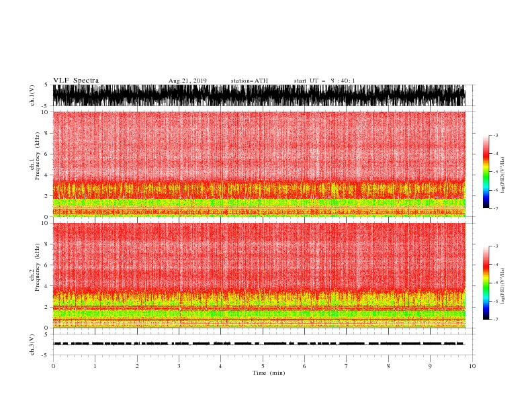Click tick label "6" on the Time axis

point(304,366)
